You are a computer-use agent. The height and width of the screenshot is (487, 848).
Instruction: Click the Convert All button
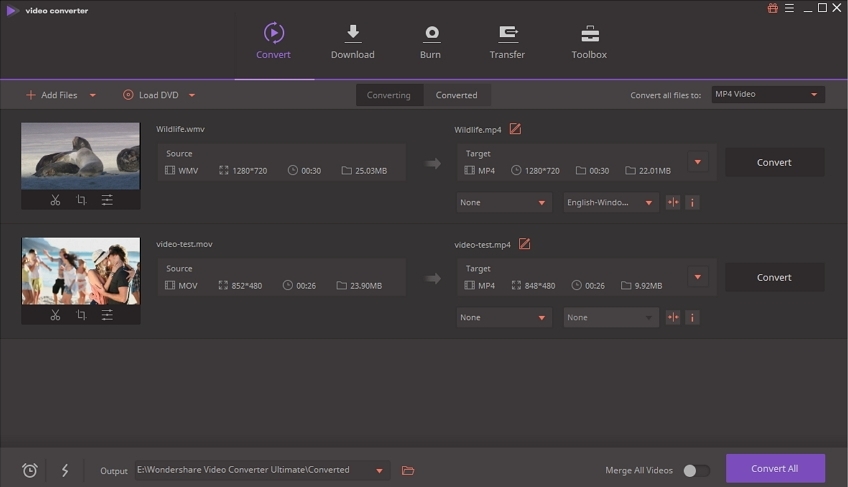775,468
